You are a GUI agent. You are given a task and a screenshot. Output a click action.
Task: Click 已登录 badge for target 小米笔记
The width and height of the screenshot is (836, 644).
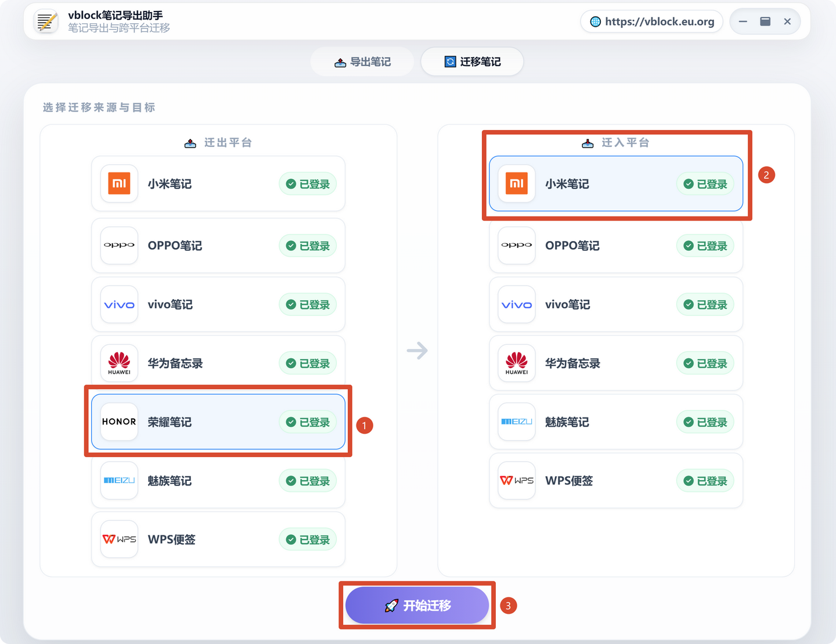(x=705, y=184)
